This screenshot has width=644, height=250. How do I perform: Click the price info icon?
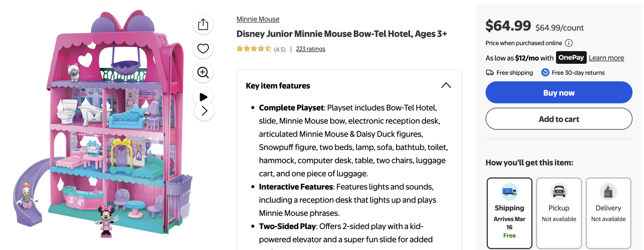click(x=569, y=43)
